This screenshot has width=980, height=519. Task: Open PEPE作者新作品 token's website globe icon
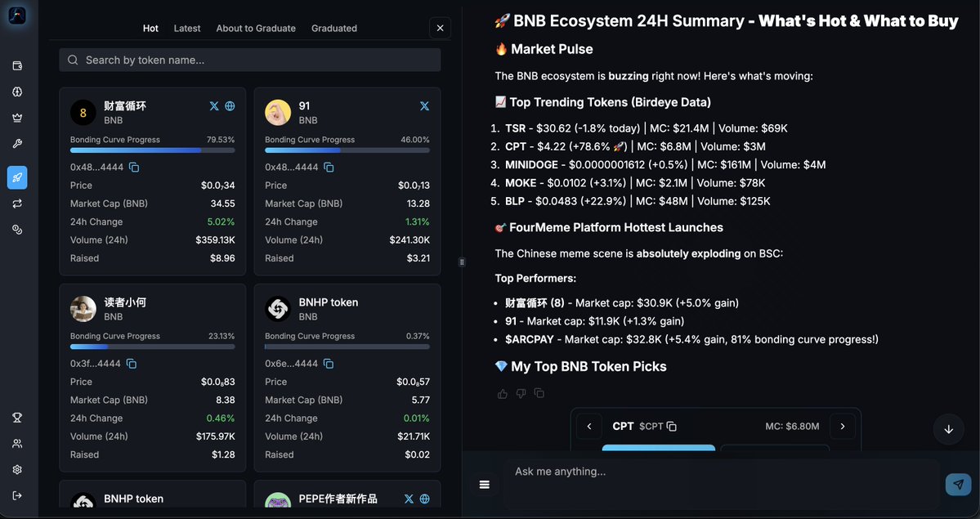click(424, 498)
